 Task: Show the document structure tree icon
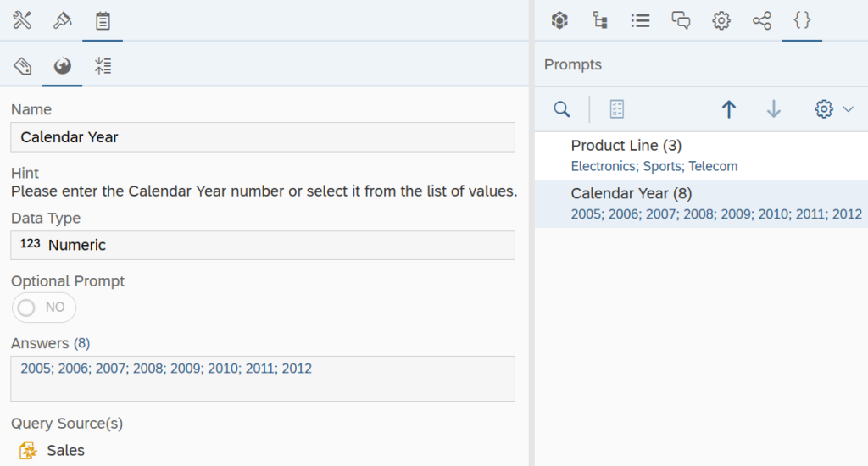(x=600, y=20)
